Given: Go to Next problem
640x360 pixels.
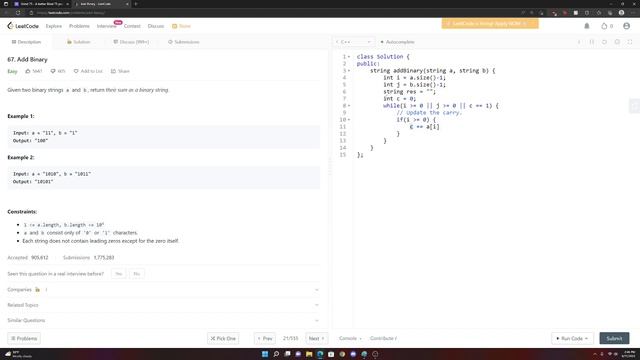Looking at the screenshot, I should [316, 338].
